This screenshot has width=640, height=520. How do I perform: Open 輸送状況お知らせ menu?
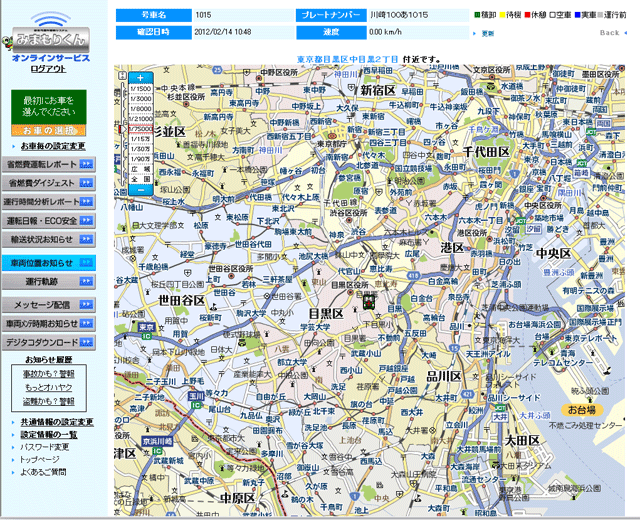coord(49,240)
